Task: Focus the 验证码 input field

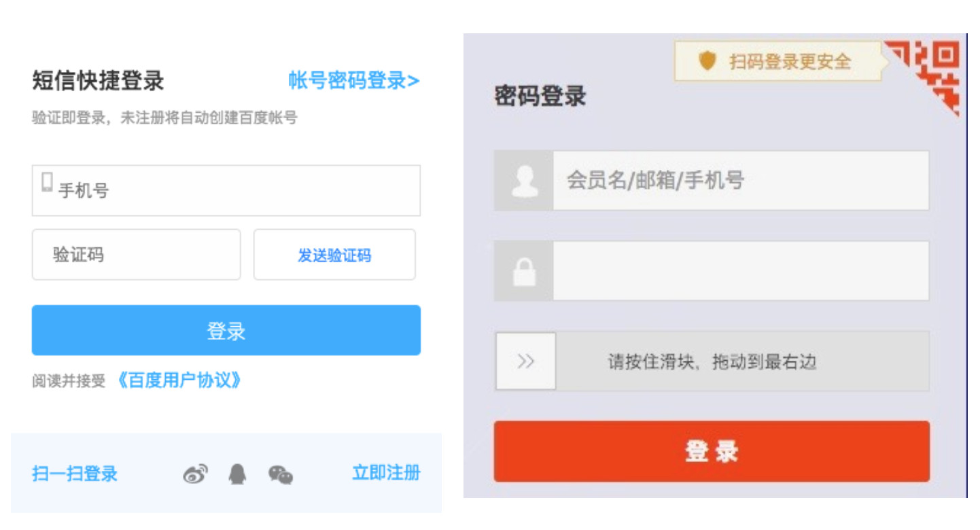Action: tap(136, 255)
